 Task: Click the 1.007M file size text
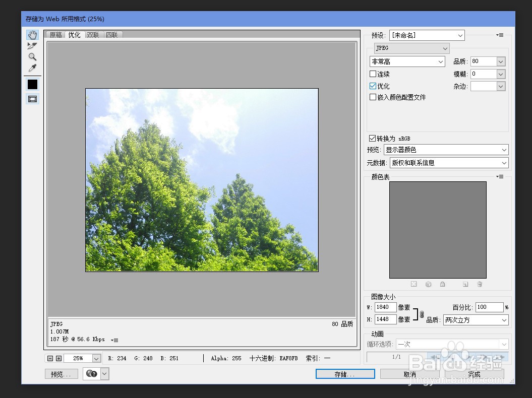[60, 331]
